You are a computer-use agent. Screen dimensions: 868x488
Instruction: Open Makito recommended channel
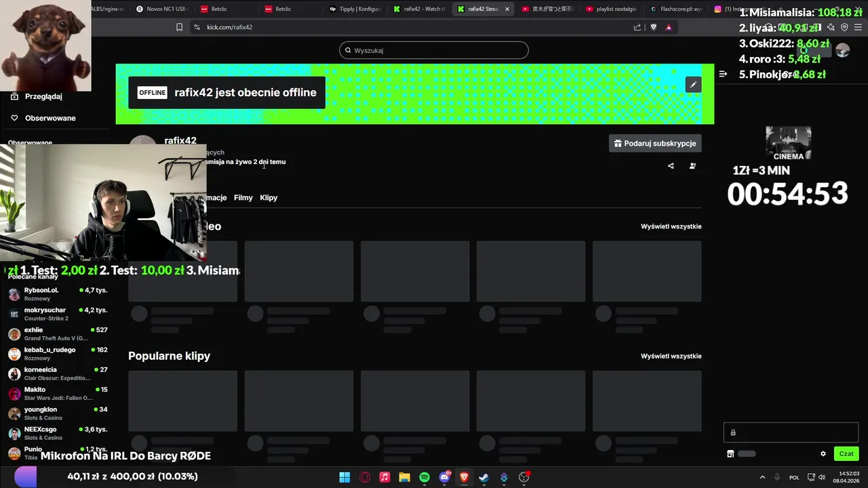pos(58,393)
